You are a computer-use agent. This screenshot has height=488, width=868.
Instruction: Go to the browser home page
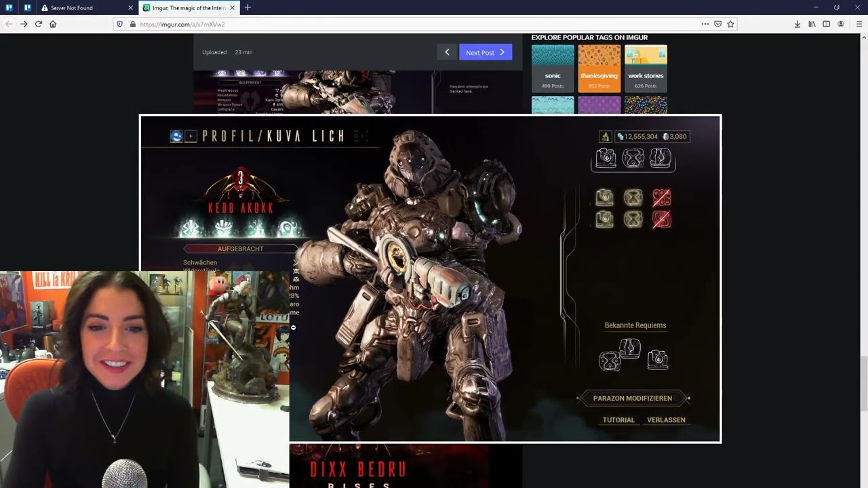point(53,24)
